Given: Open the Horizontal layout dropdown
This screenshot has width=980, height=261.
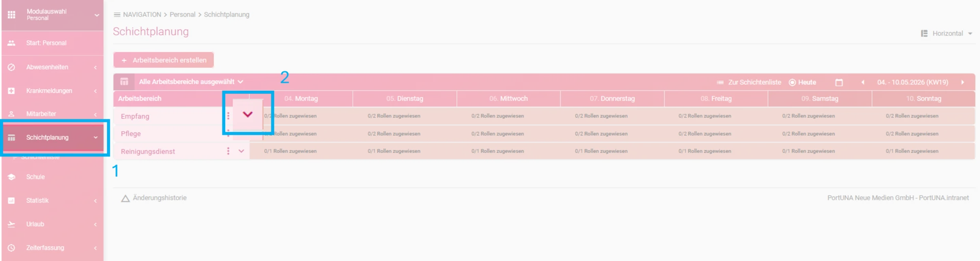Looking at the screenshot, I should [947, 34].
